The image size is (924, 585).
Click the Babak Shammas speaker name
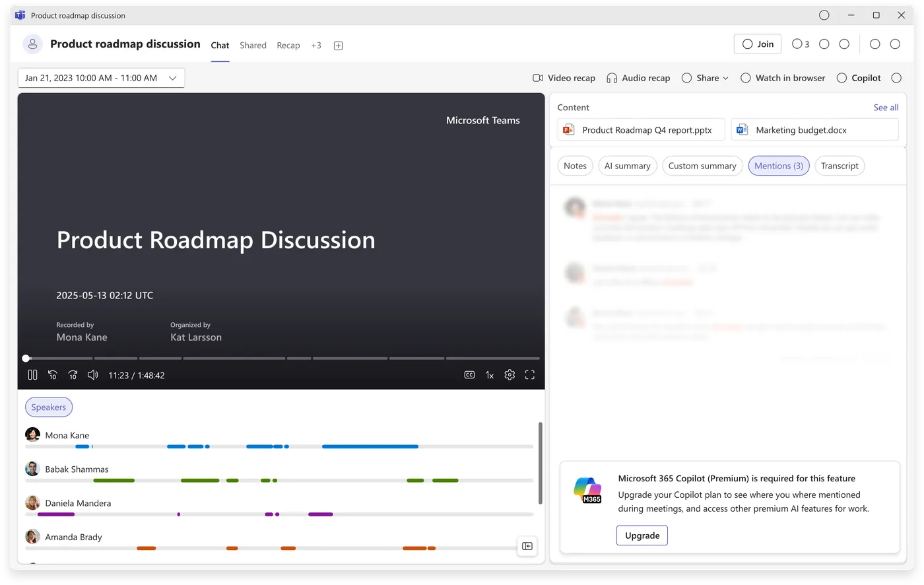click(77, 469)
